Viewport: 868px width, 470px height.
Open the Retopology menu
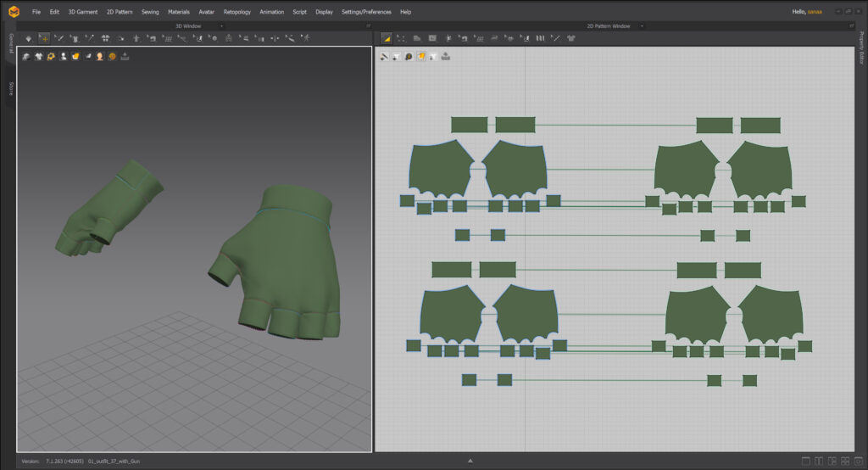coord(236,12)
